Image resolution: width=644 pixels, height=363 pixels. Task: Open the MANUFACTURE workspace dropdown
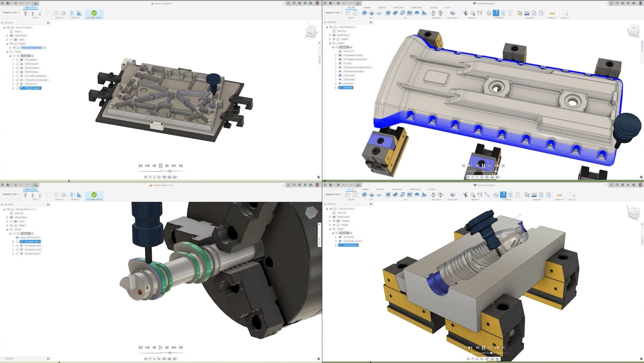coord(334,12)
